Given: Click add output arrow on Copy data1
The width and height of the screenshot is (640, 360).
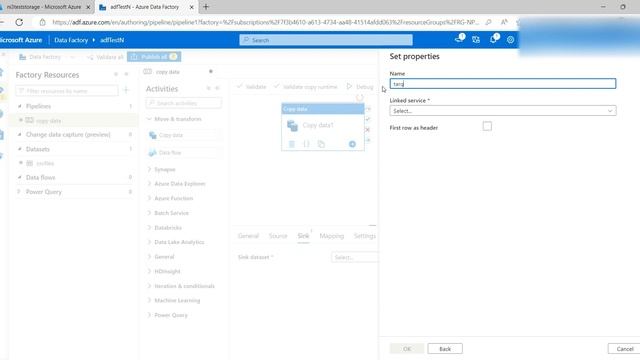Looking at the screenshot, I should point(352,144).
